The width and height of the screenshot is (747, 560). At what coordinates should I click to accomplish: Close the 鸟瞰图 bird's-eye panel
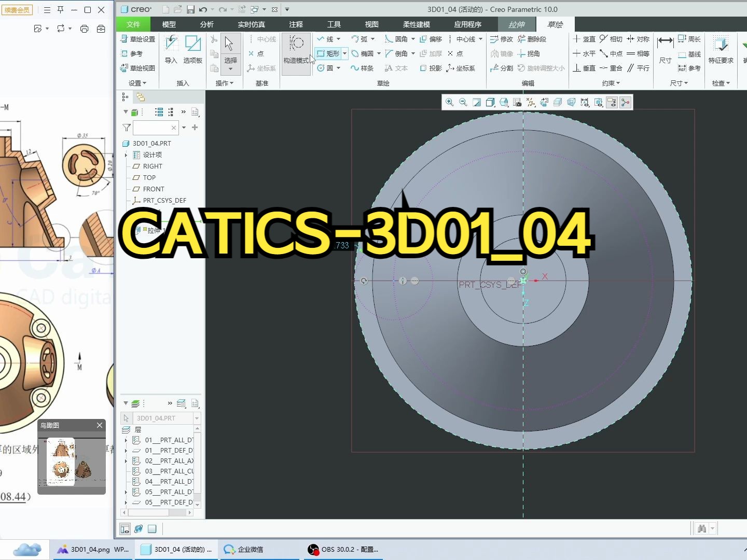pyautogui.click(x=100, y=425)
